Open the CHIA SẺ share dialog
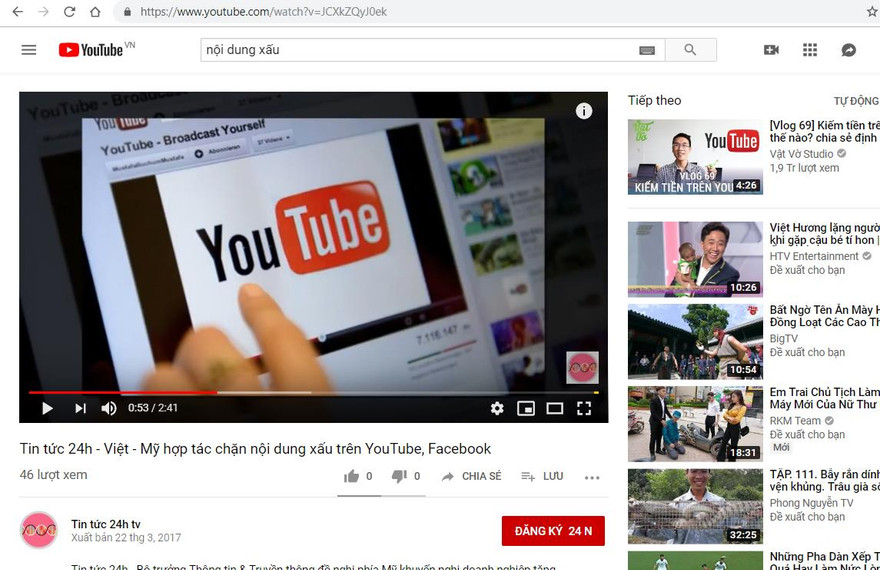Image resolution: width=880 pixels, height=570 pixels. 471,477
